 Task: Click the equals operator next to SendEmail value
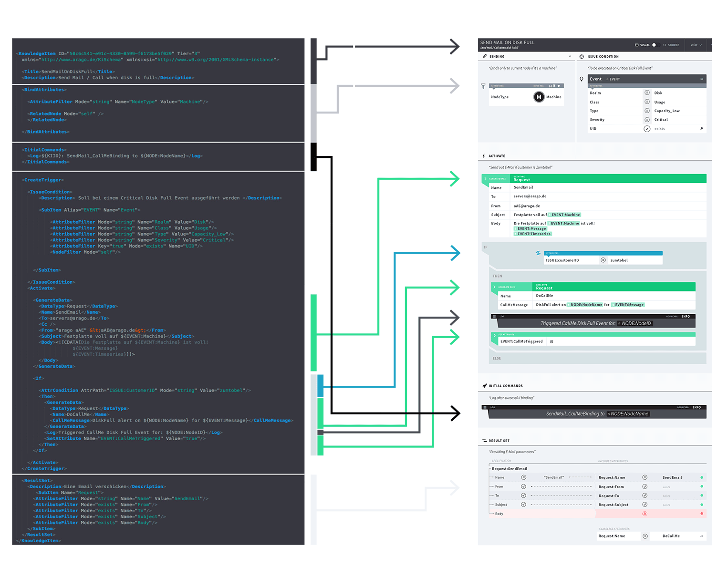645,477
